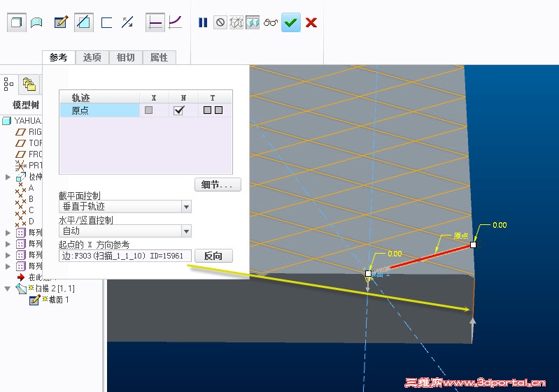The width and height of the screenshot is (559, 392).
Task: Toggle the X checkbox for 原点 trajectory
Action: [x=148, y=110]
